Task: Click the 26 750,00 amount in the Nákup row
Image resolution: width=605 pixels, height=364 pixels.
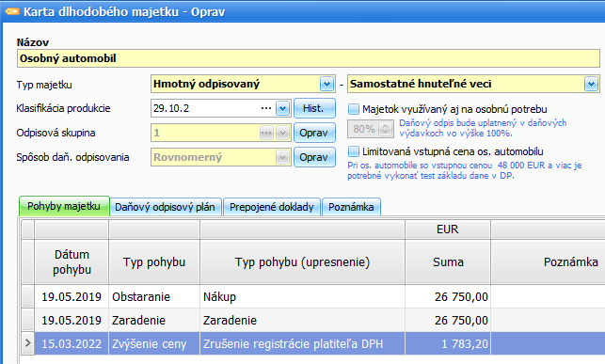Action: tap(448, 297)
